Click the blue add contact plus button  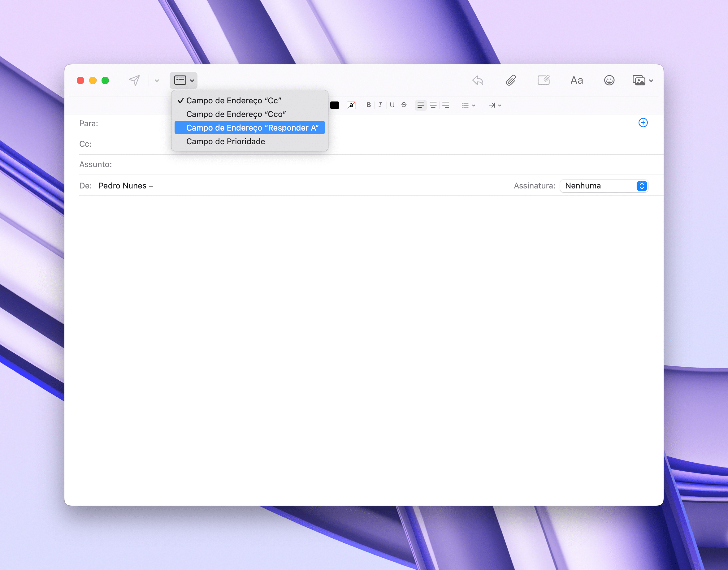click(x=643, y=123)
